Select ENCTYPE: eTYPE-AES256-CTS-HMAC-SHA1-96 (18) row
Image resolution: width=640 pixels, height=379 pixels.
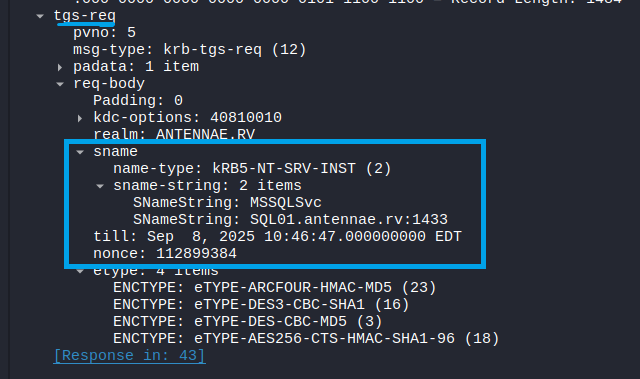(x=306, y=339)
